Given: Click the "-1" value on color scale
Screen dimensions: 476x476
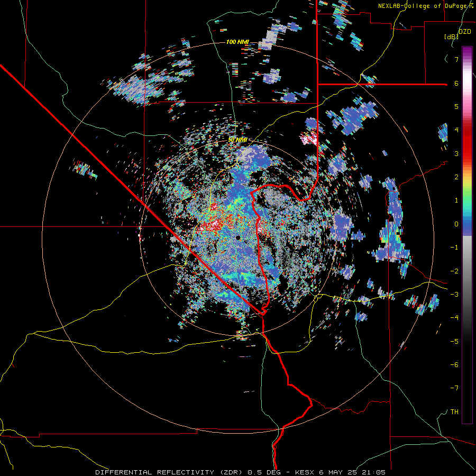Looking at the screenshot, I should click(x=454, y=248).
